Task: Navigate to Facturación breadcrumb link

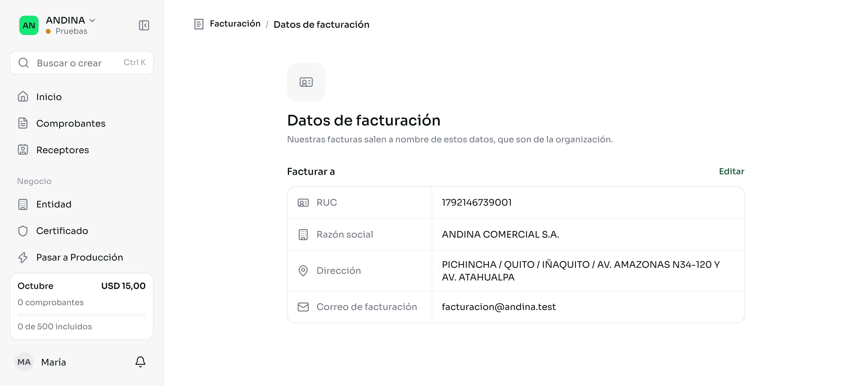Action: (235, 24)
